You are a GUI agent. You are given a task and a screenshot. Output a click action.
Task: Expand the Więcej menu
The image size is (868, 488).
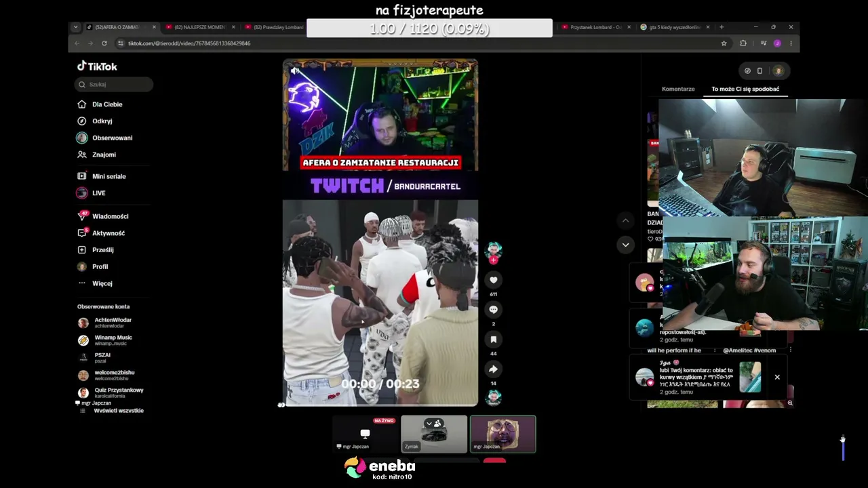94,283
